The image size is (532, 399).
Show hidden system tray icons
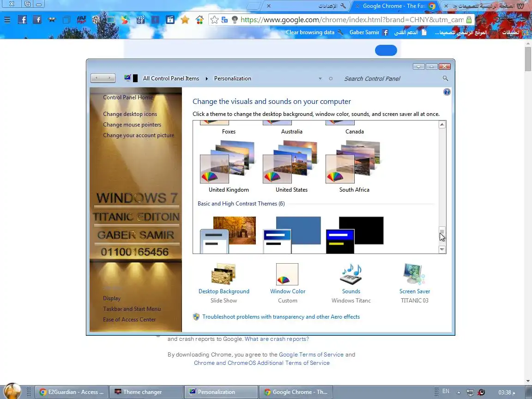tap(459, 393)
